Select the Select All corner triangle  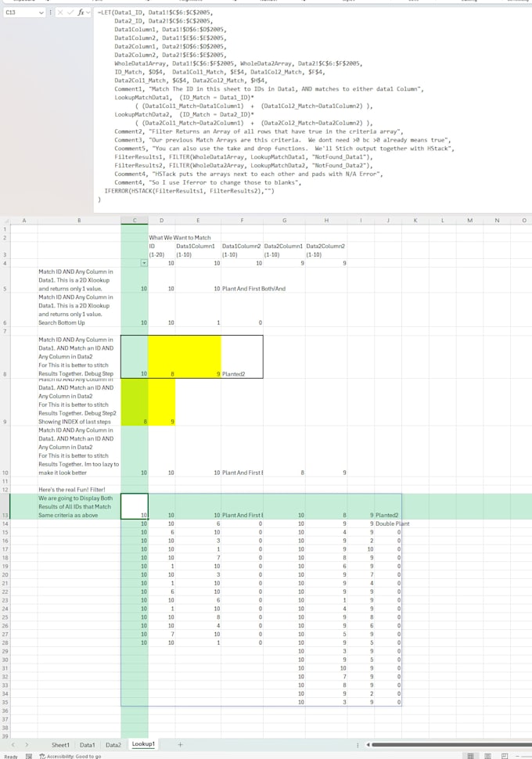pos(5,220)
